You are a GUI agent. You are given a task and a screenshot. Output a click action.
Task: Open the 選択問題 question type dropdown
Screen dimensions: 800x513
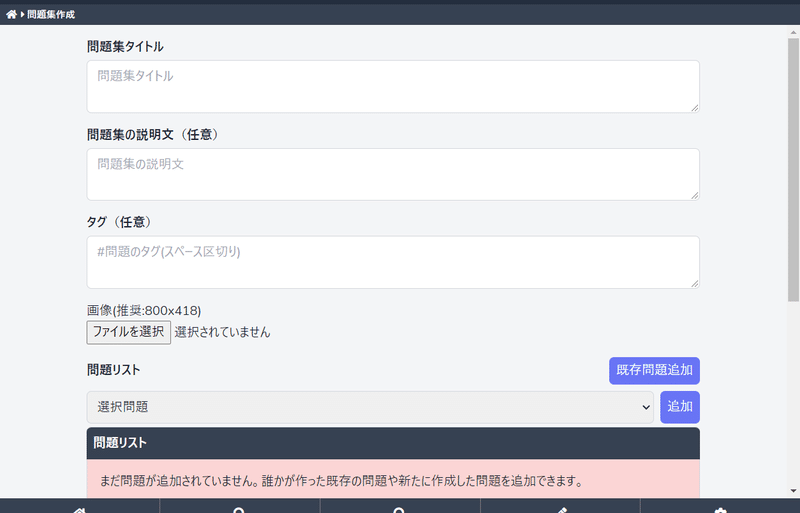[370, 407]
